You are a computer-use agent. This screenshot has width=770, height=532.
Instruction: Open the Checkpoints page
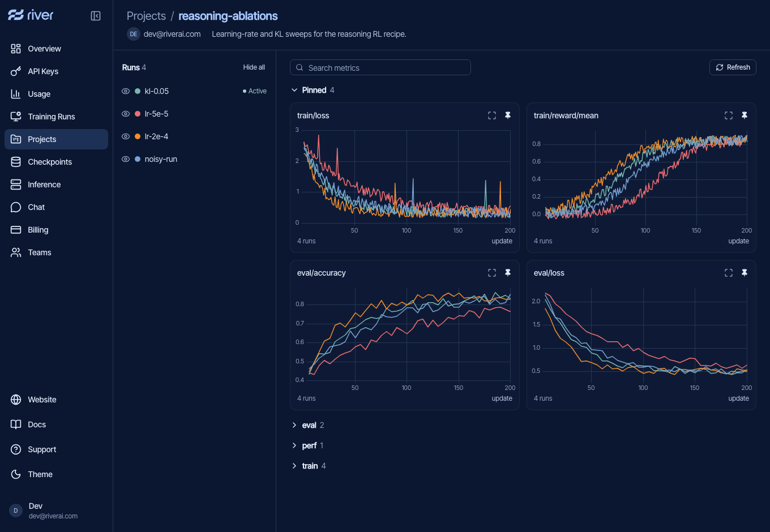(x=56, y=162)
